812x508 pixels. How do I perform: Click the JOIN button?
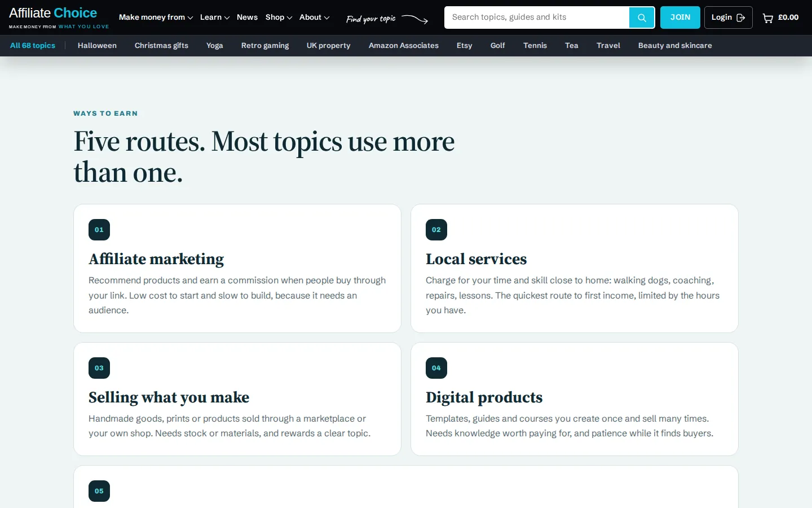click(x=680, y=17)
